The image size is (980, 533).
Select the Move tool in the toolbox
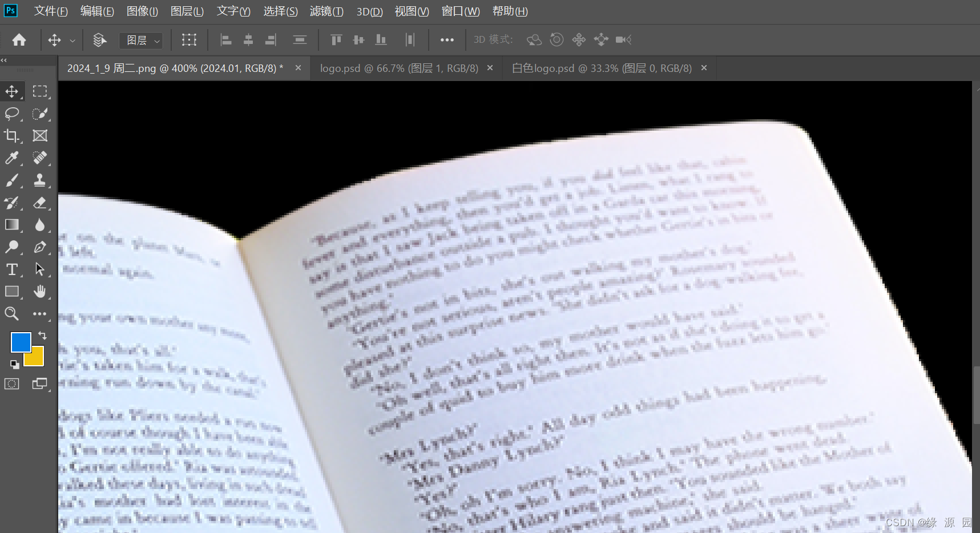pyautogui.click(x=12, y=91)
